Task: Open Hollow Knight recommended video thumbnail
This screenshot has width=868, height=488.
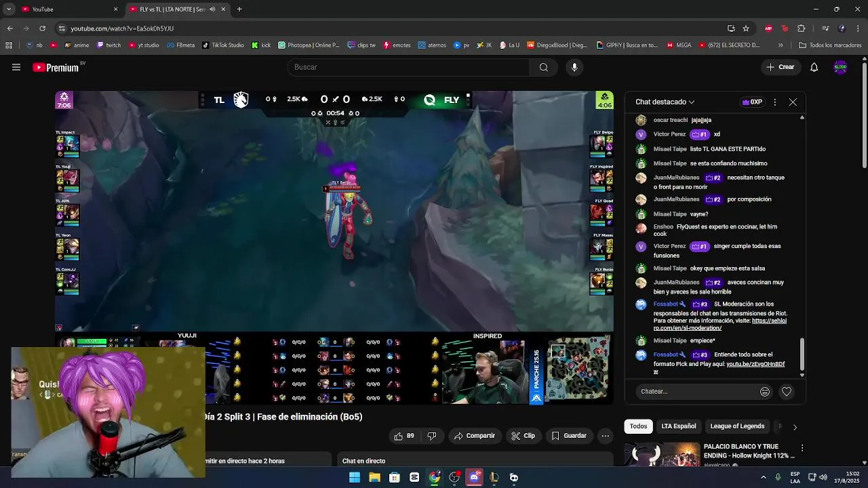Action: click(663, 454)
